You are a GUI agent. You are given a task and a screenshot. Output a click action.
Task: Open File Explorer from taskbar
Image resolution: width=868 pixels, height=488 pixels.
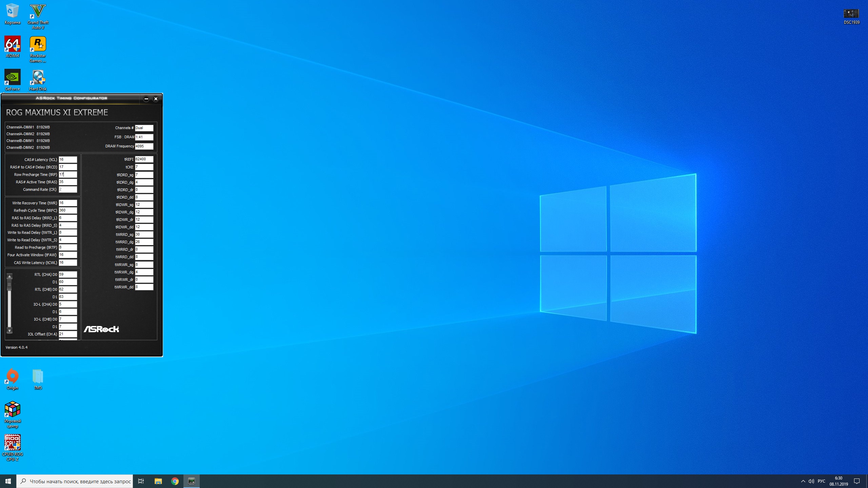point(158,481)
